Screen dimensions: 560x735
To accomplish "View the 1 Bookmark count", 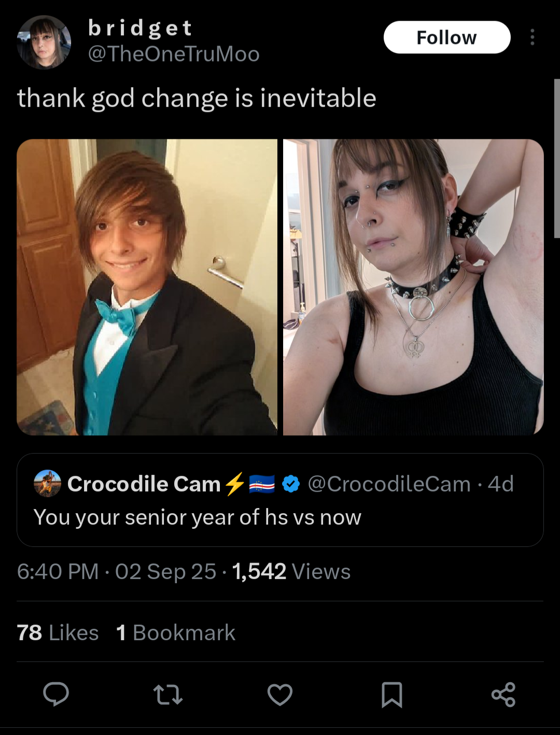I will pos(176,633).
